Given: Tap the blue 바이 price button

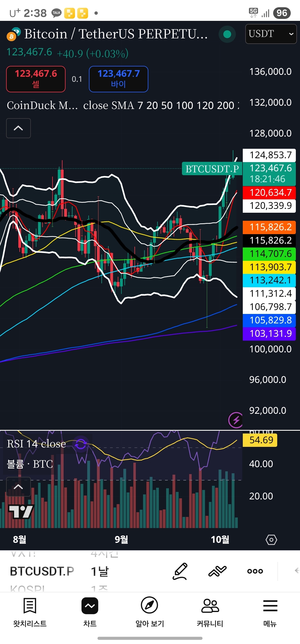Looking at the screenshot, I should 119,79.
